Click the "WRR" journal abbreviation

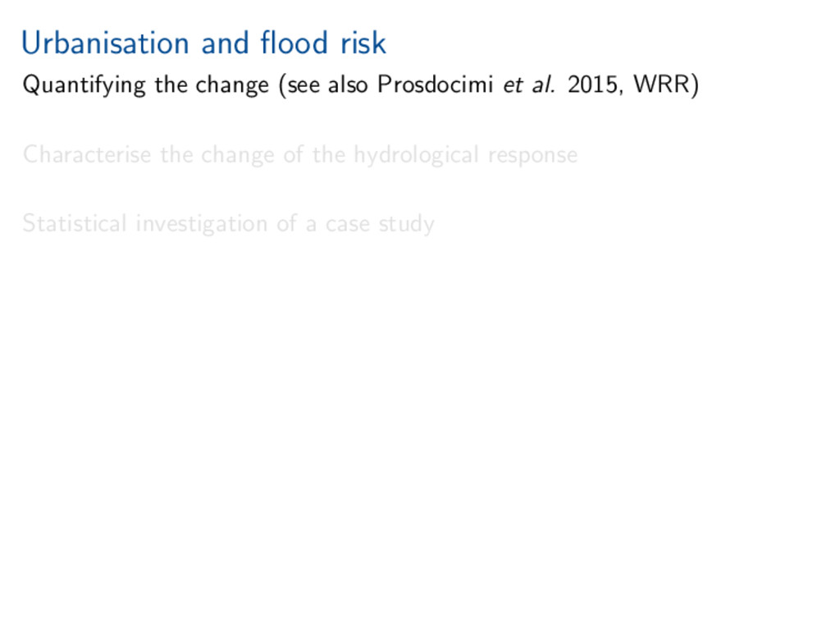[662, 85]
